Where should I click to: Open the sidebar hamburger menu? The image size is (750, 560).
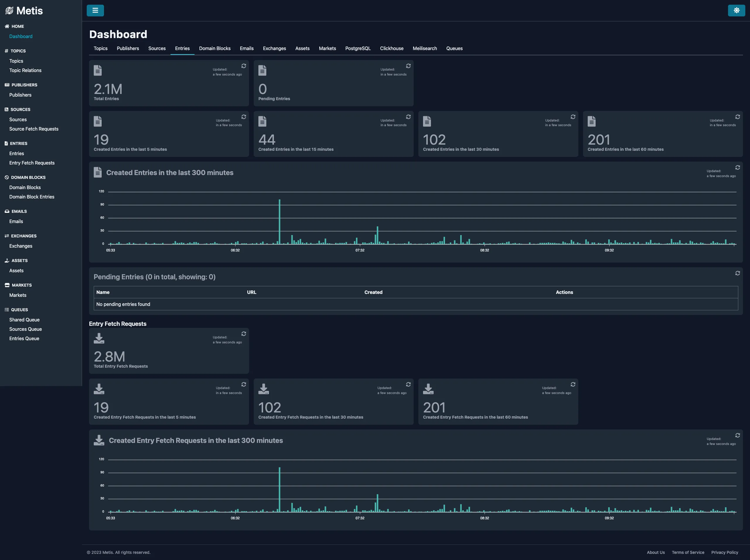[95, 11]
